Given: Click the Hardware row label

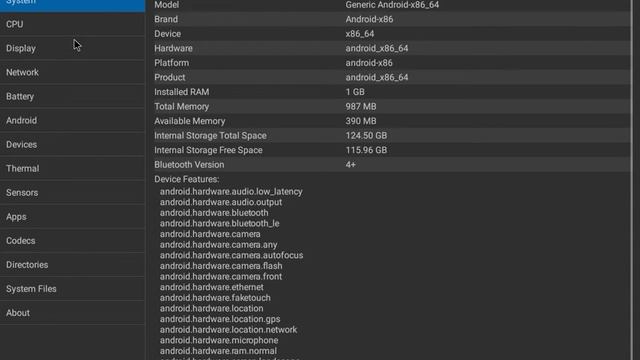Looking at the screenshot, I should (173, 48).
